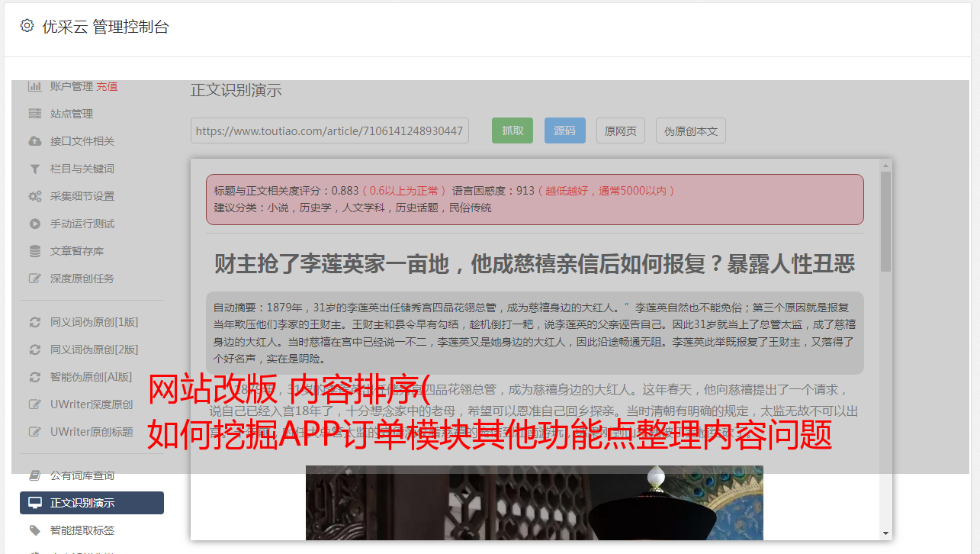Click the refresh icon for 同义词伪原创[2版]
Viewport: 980px width, 554px height.
pyautogui.click(x=35, y=349)
